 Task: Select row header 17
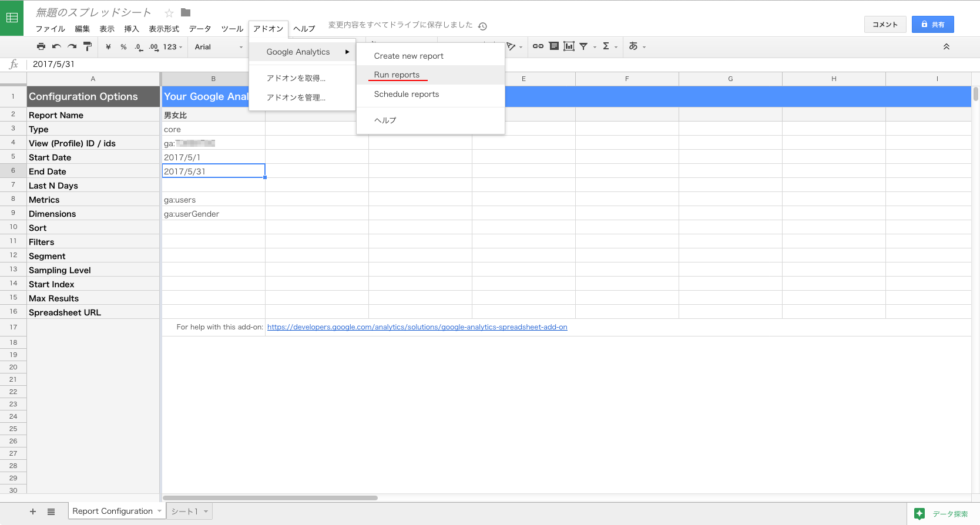pyautogui.click(x=13, y=327)
